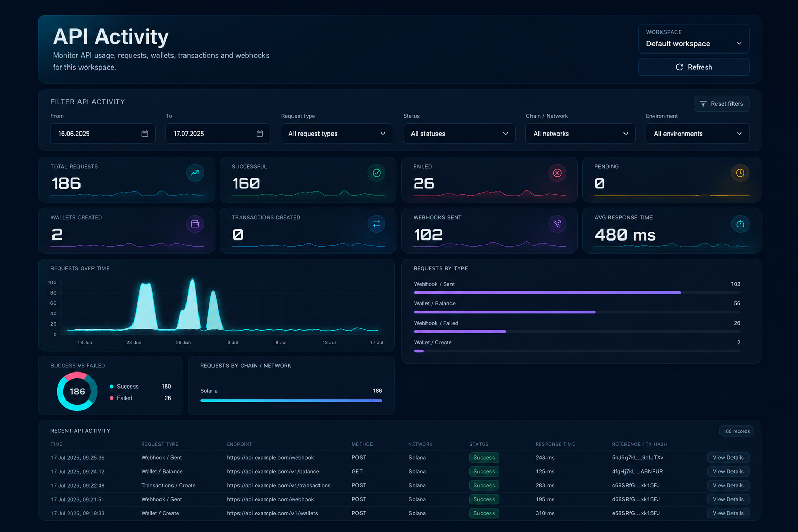
Task: Click the filter icon in Reset filters
Action: coord(703,104)
